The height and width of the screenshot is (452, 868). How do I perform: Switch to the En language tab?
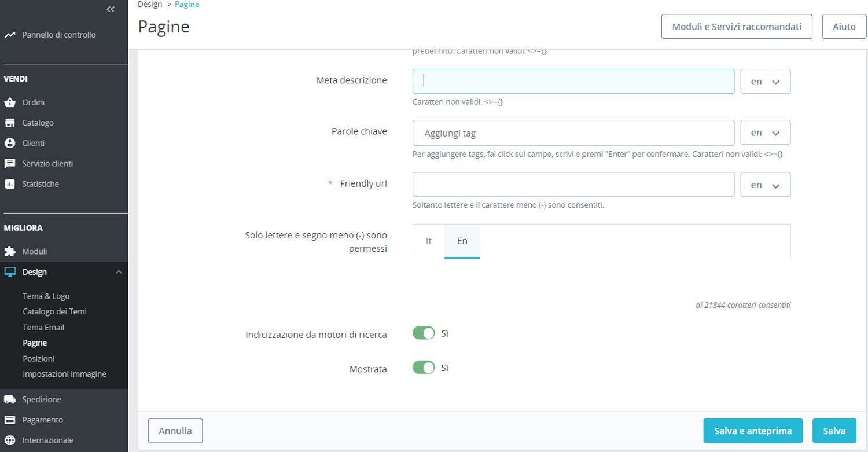[462, 241]
